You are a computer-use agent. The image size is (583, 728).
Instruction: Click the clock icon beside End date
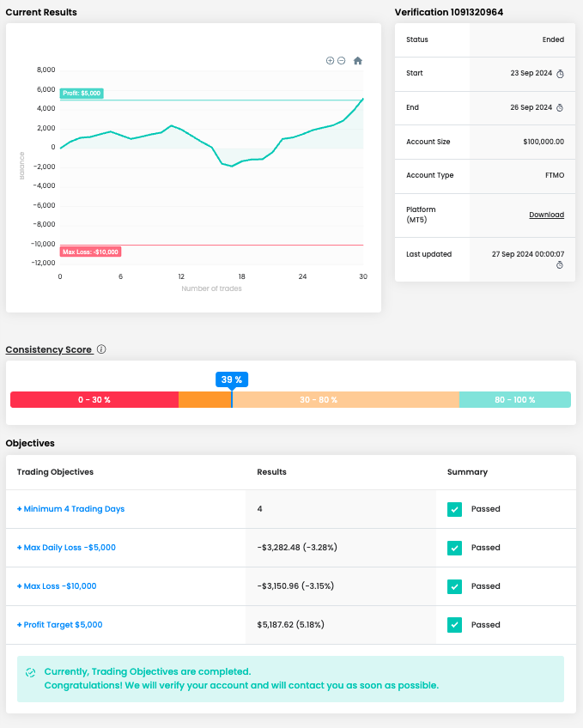tap(560, 108)
